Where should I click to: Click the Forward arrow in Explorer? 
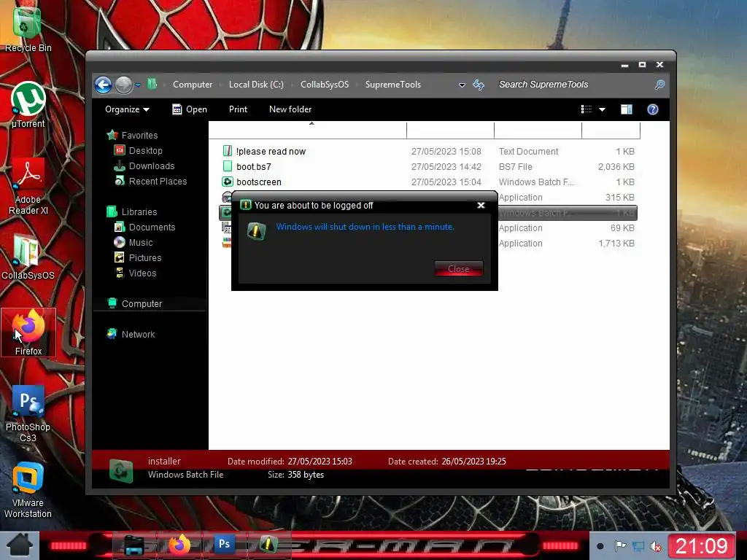click(x=123, y=85)
